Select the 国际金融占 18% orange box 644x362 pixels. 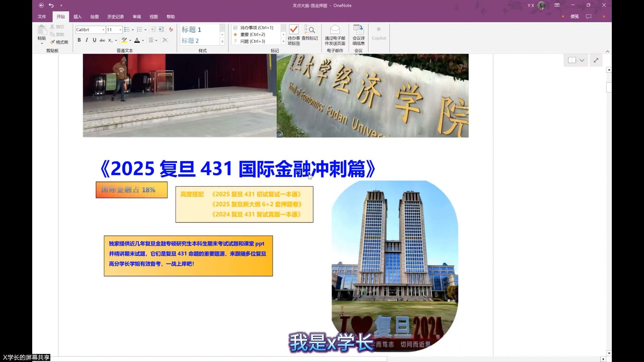point(131,190)
